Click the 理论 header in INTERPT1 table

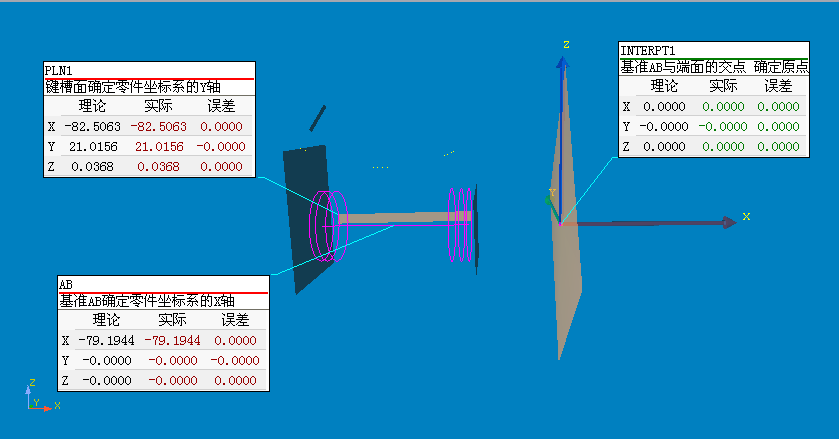pos(664,86)
